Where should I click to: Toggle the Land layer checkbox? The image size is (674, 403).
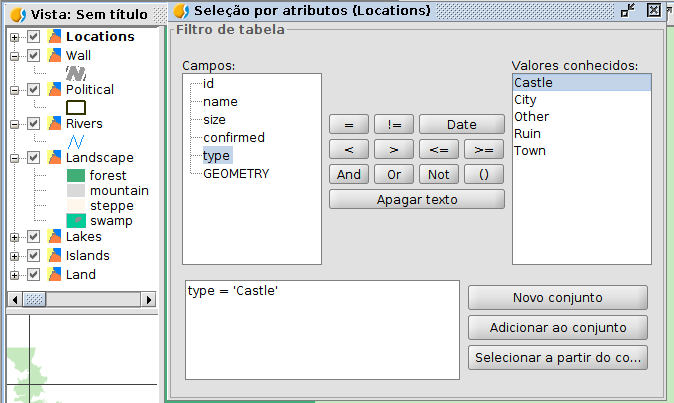[x=34, y=275]
